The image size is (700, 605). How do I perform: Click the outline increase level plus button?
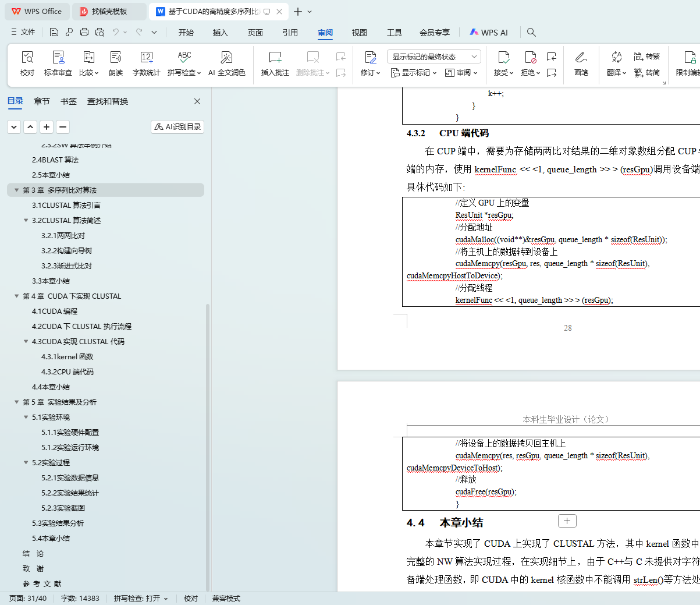[47, 127]
